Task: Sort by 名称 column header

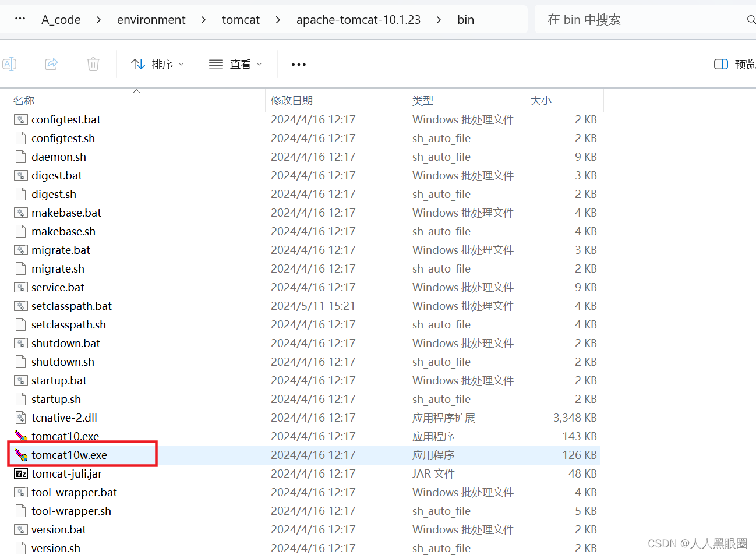Action: coord(24,101)
